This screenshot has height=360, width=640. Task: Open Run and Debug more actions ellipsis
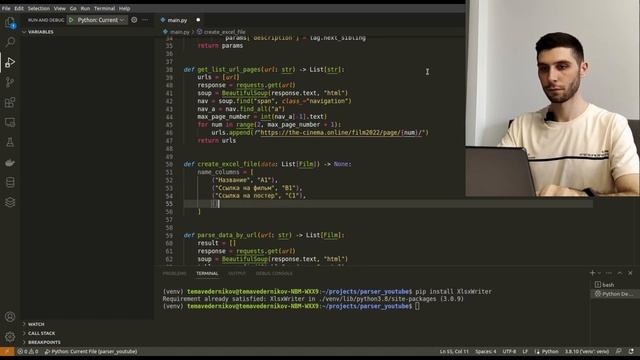(145, 20)
